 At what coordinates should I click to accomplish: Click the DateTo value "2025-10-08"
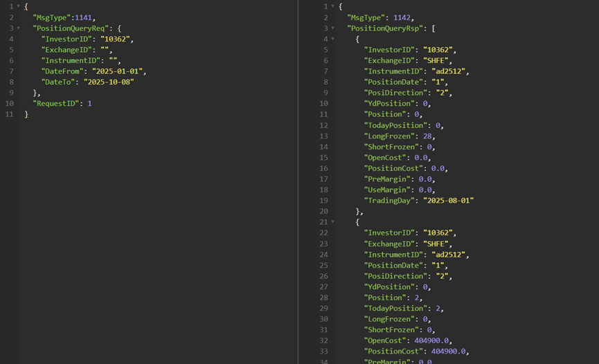pyautogui.click(x=108, y=82)
